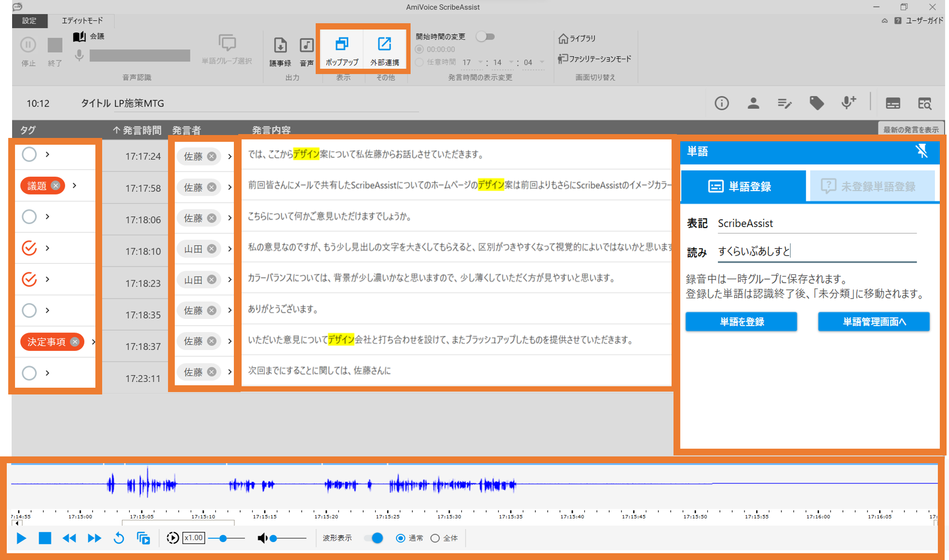Open speaker chevron for 佐藤 at 17:23:11

click(x=230, y=372)
